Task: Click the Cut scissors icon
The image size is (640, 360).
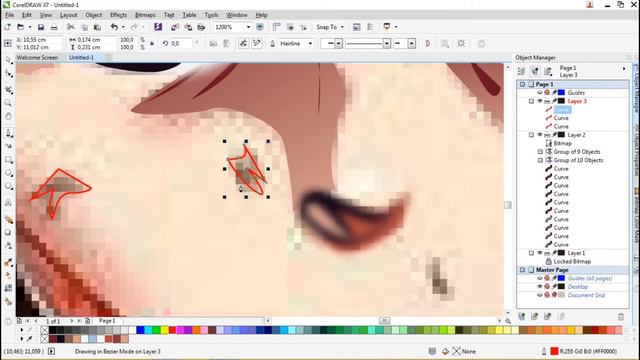Action: point(71,27)
